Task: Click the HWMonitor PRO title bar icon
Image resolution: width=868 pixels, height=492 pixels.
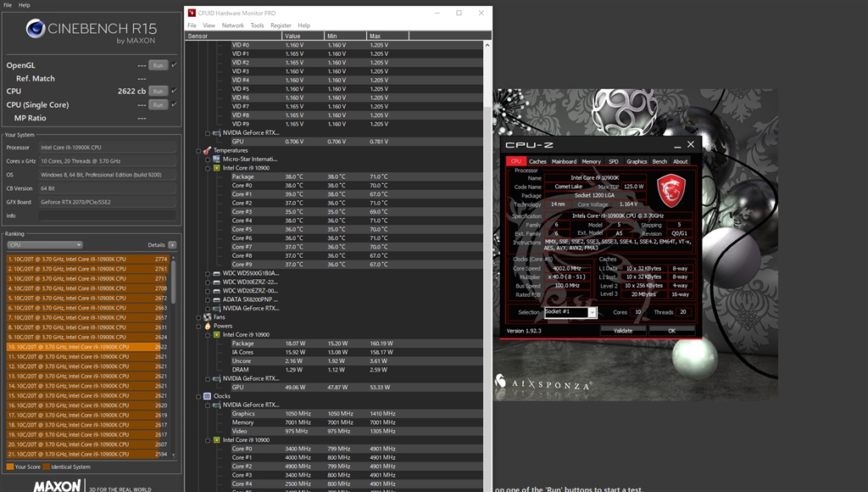Action: coord(191,14)
